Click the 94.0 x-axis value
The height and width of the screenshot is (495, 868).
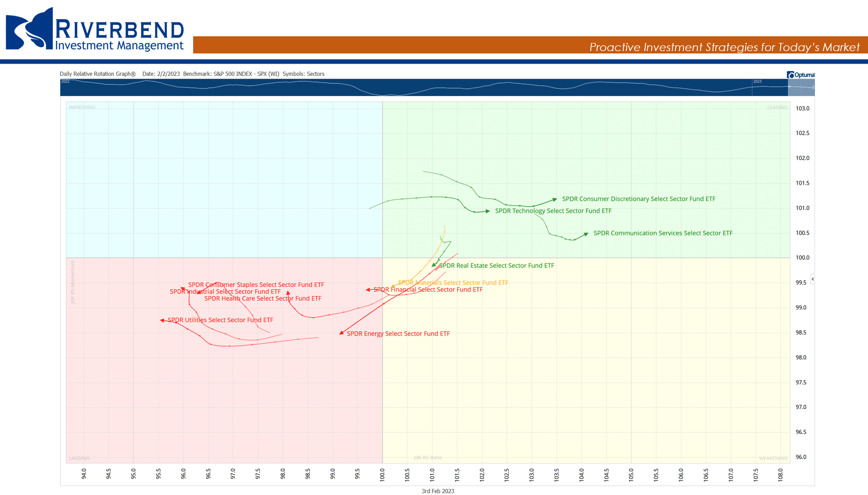click(84, 474)
